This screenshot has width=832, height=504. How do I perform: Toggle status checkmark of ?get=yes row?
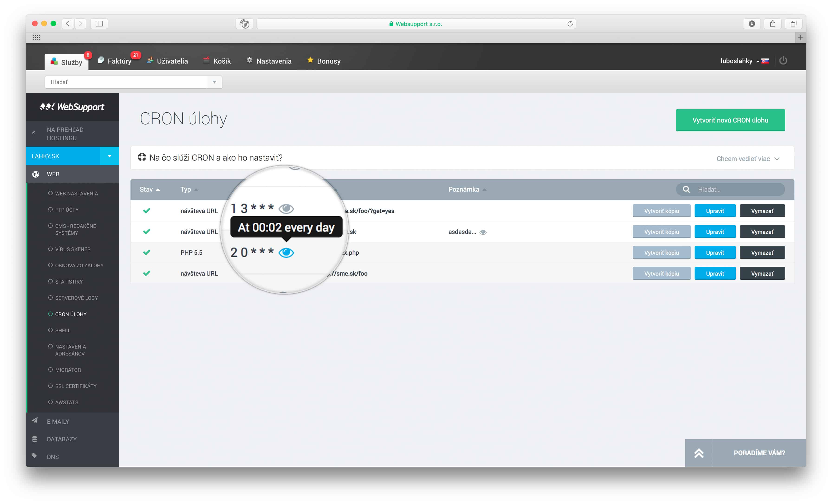coord(146,211)
